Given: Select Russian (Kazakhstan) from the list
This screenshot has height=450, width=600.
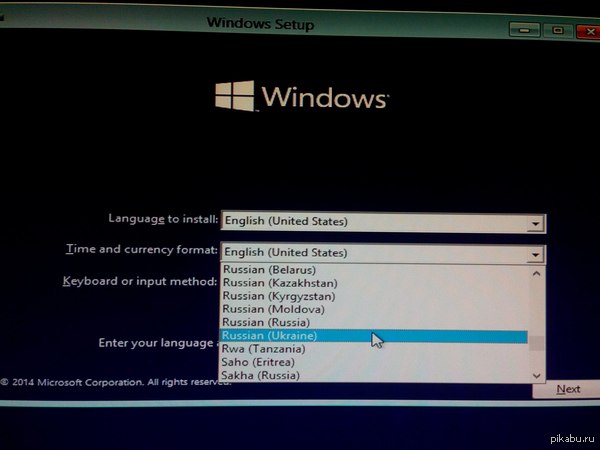Looking at the screenshot, I should click(375, 283).
